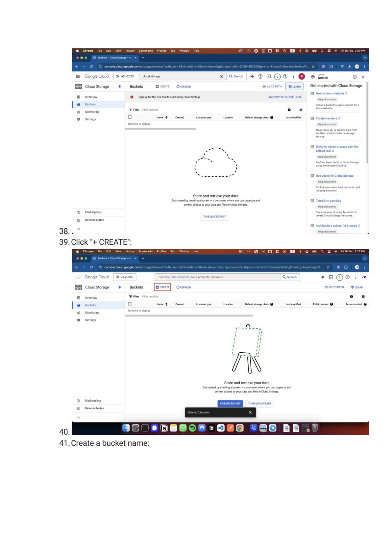392x554 pixels.
Task: Click the blue CREATE BUCKET button
Action: click(230, 403)
